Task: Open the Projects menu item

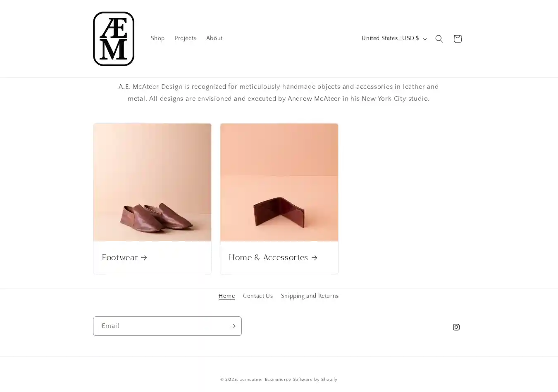Action: pos(185,38)
